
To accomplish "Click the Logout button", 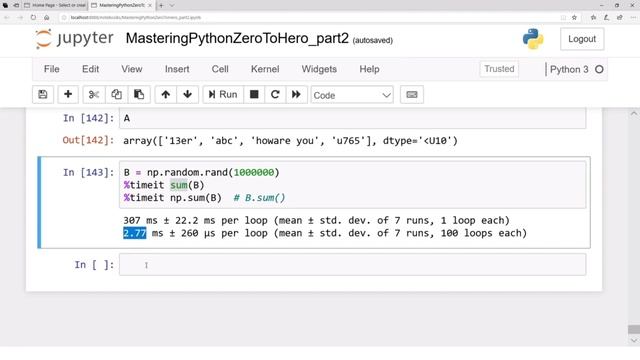I will click(582, 39).
